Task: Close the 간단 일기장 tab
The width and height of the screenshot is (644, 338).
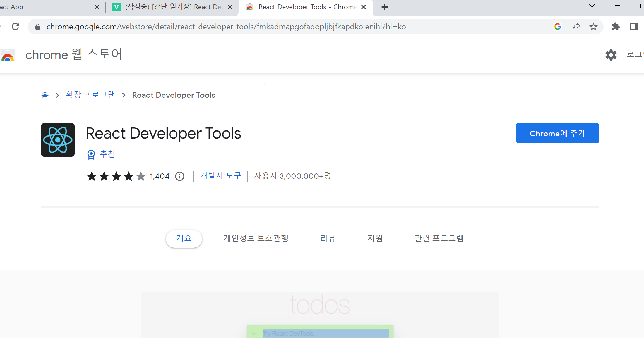Action: coord(230,7)
